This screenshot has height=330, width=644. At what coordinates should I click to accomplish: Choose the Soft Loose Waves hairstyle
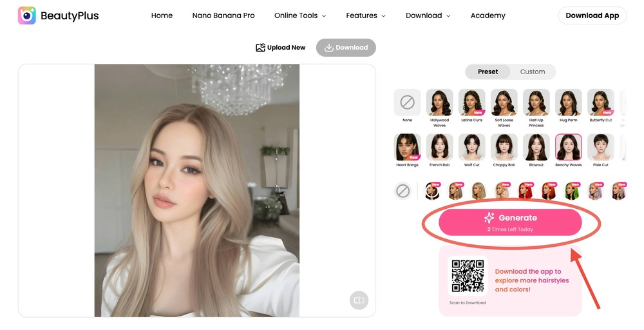[504, 102]
